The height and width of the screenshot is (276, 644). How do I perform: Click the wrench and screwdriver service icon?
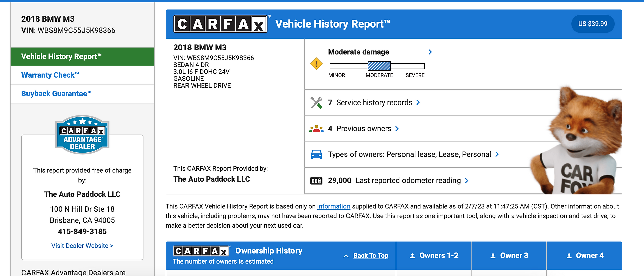tap(316, 103)
